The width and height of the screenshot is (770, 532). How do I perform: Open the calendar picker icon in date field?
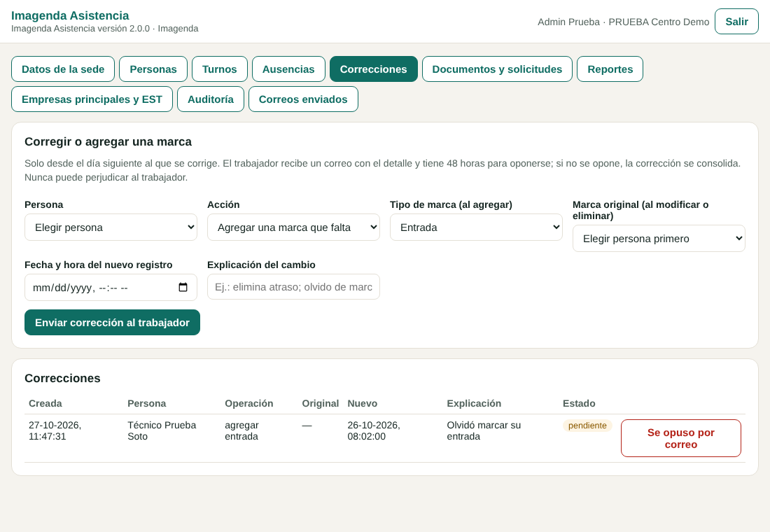[183, 288]
